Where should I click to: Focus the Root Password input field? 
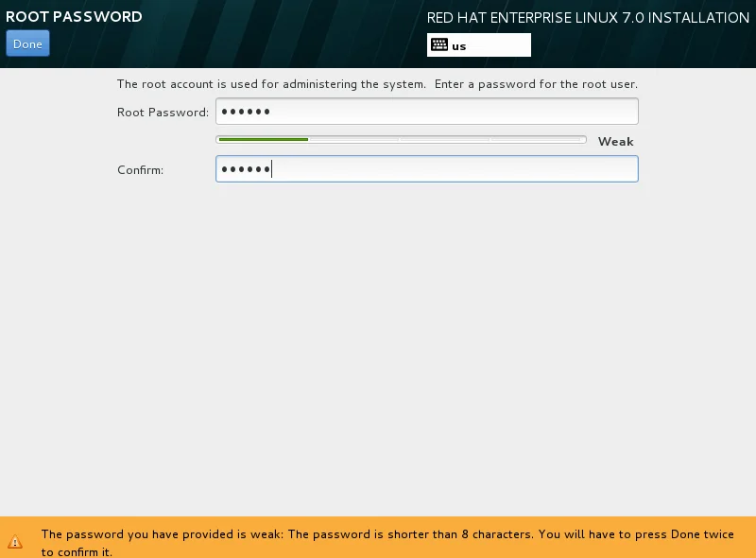427,111
